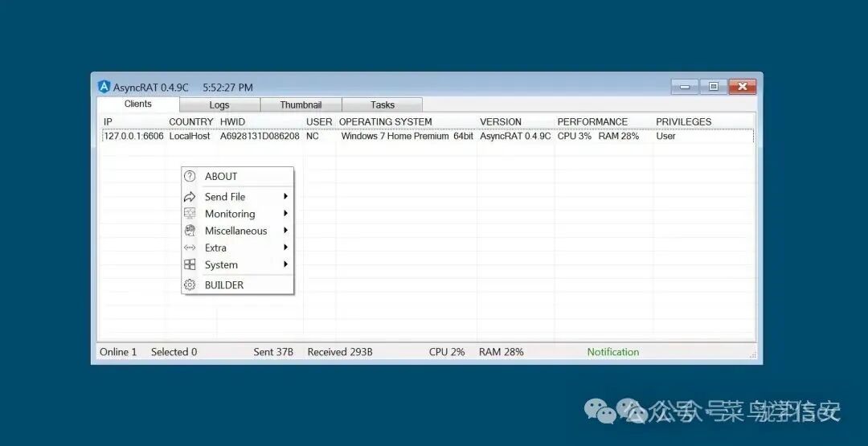
Task: Sort by the PRIVILEGES column header
Action: pos(684,121)
